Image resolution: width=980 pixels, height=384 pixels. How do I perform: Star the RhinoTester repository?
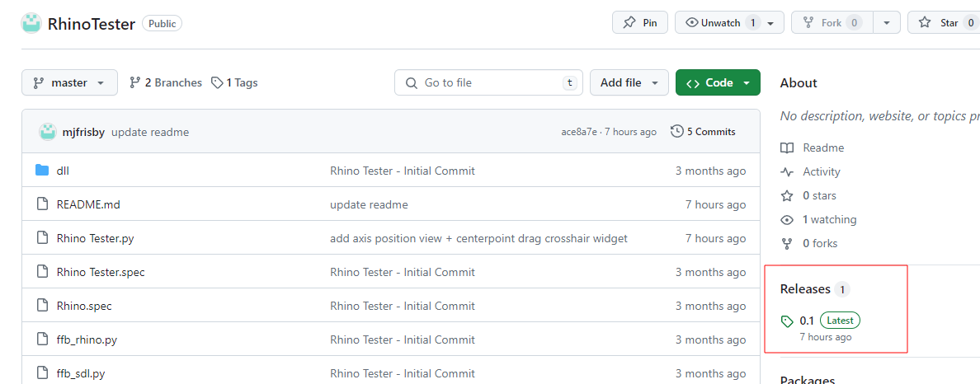(939, 23)
